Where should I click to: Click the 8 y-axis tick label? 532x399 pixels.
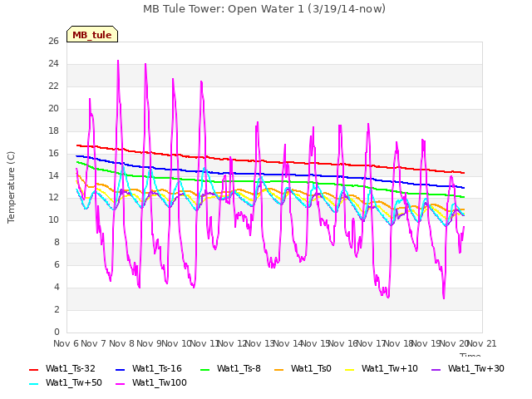tap(57, 243)
